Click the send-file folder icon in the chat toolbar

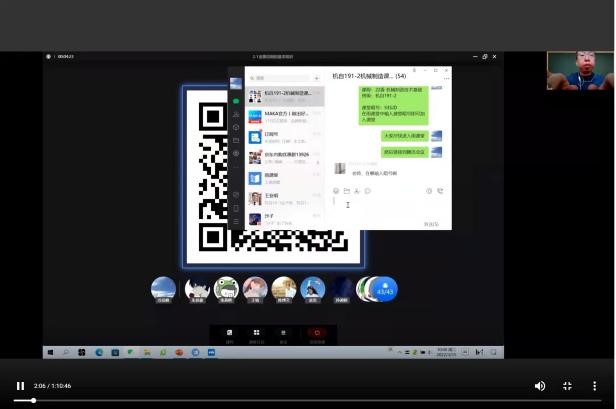[346, 191]
